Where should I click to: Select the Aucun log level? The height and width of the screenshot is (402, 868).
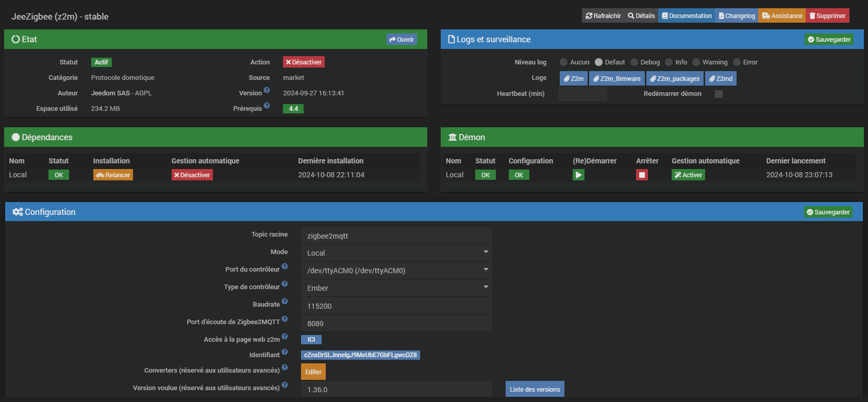point(564,62)
